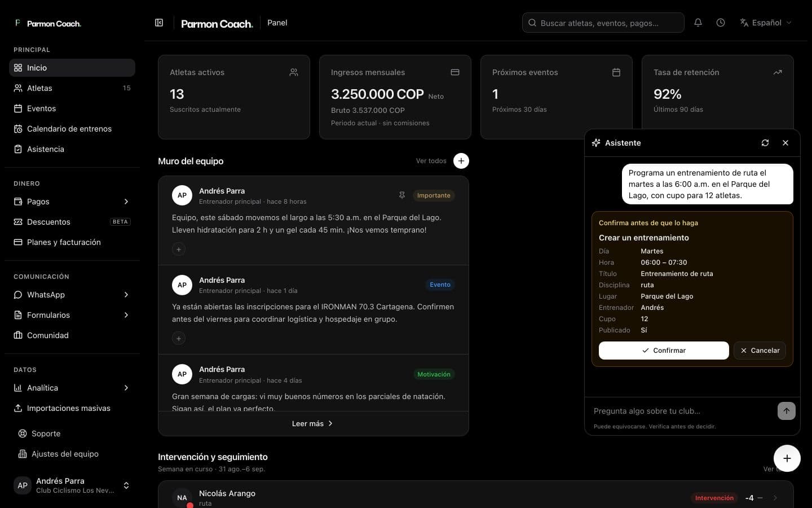Image resolution: width=812 pixels, height=508 pixels.
Task: Toggle the sidebar collapse icon
Action: tap(159, 23)
